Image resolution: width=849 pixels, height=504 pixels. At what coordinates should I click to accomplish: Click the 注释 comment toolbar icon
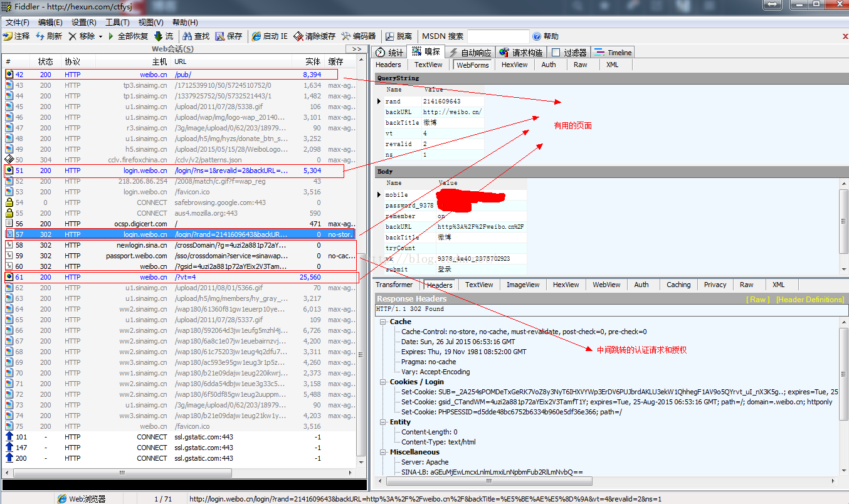(8, 36)
